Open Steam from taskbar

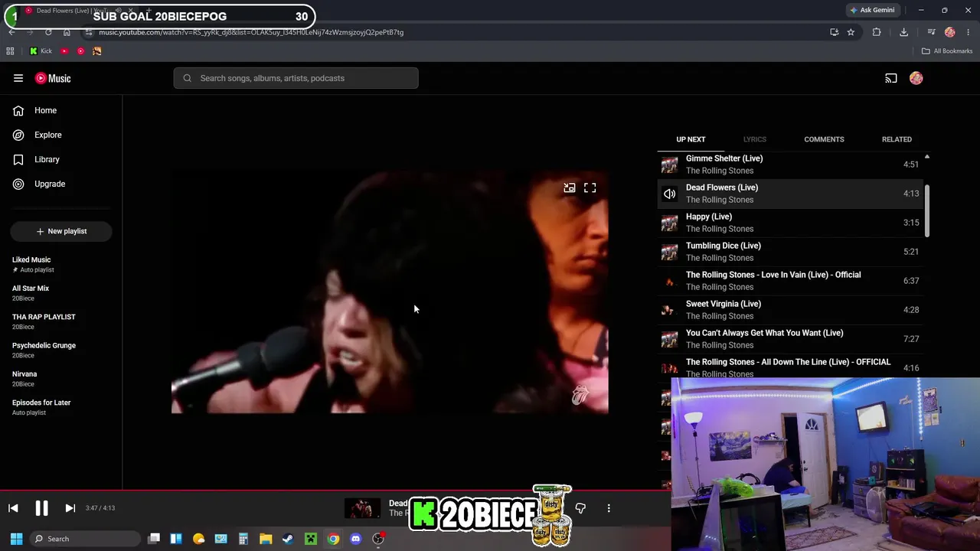tap(288, 539)
